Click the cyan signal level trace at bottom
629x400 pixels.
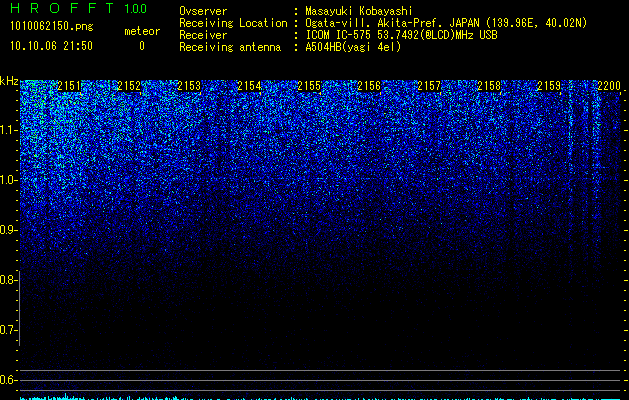pos(321,397)
